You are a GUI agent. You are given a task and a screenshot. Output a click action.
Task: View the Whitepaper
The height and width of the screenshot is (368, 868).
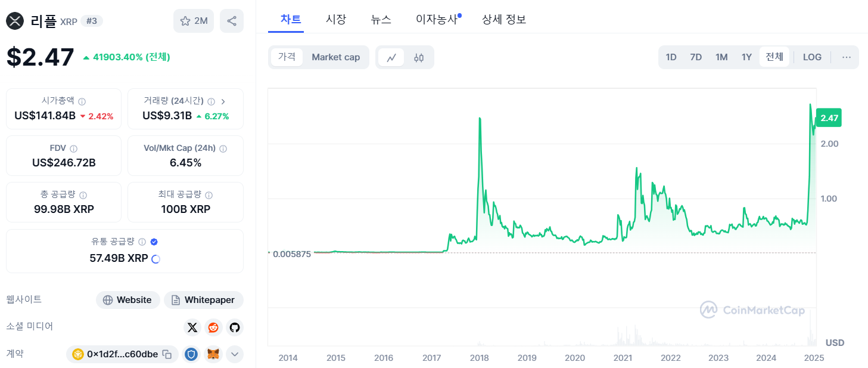(x=204, y=299)
